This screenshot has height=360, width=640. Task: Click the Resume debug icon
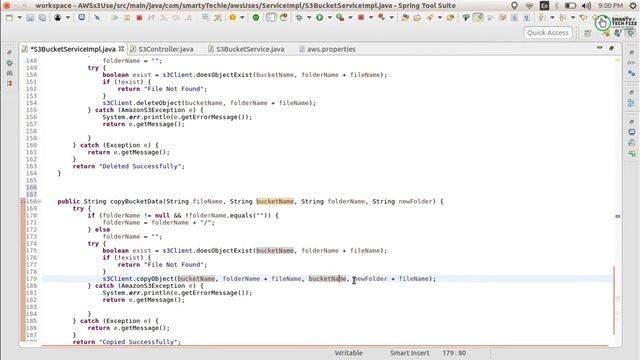(x=115, y=18)
